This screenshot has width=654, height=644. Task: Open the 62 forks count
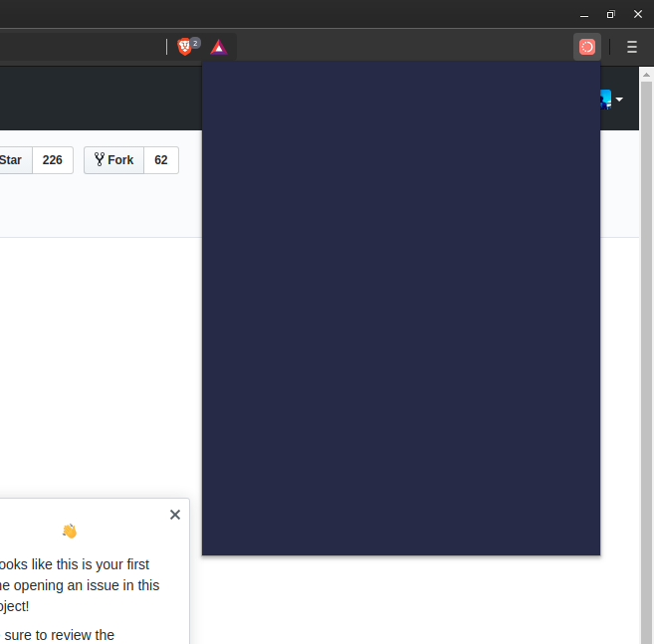coord(161,160)
